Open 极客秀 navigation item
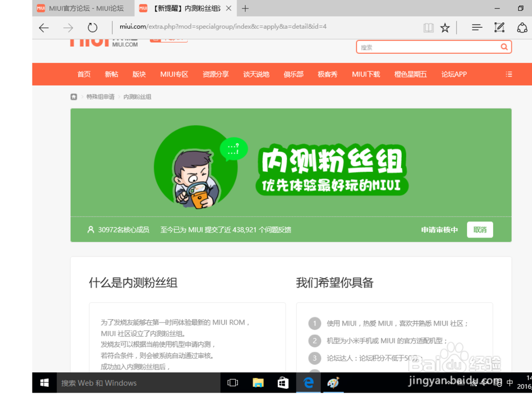 tap(327, 74)
